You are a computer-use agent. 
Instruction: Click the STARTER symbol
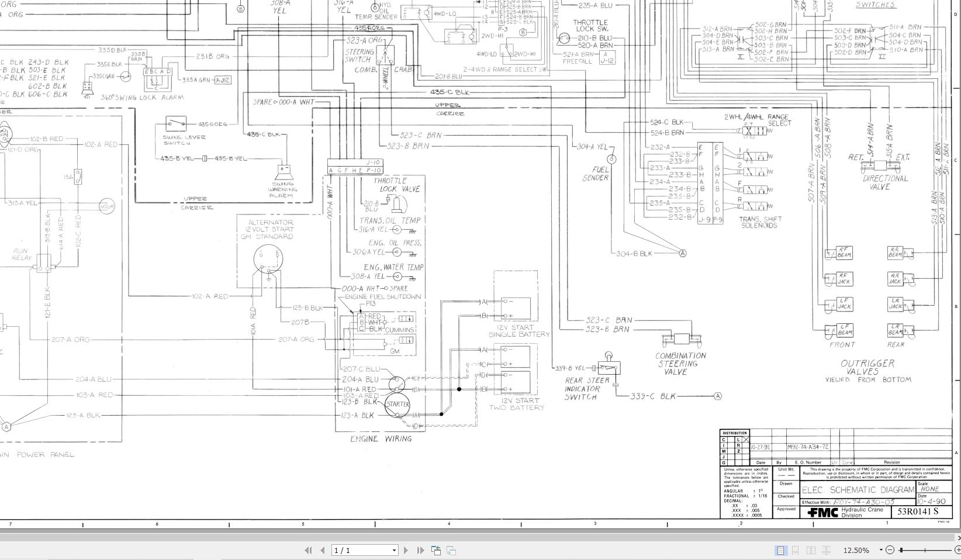click(397, 405)
